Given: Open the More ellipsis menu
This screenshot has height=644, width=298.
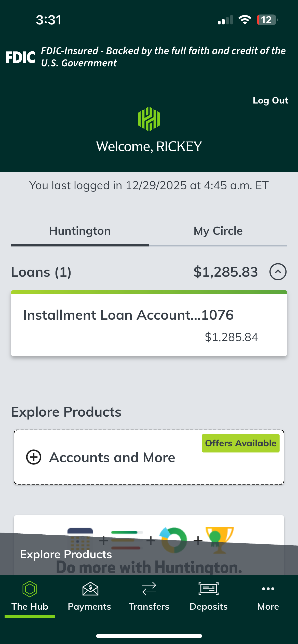Looking at the screenshot, I should (x=268, y=589).
